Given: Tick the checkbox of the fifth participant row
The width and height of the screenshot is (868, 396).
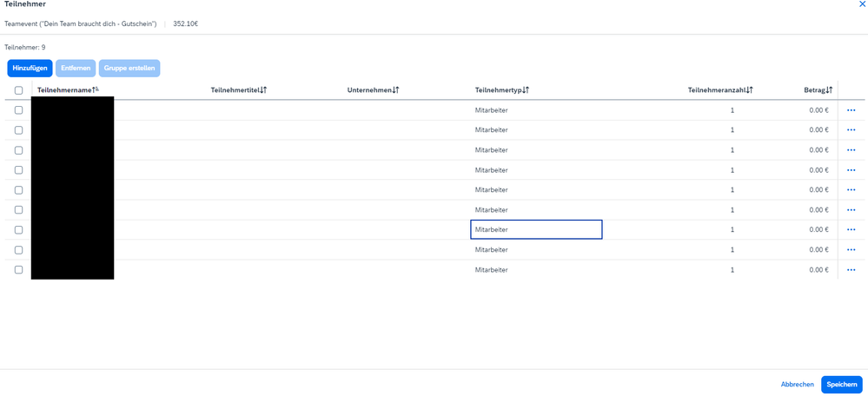Looking at the screenshot, I should point(18,189).
